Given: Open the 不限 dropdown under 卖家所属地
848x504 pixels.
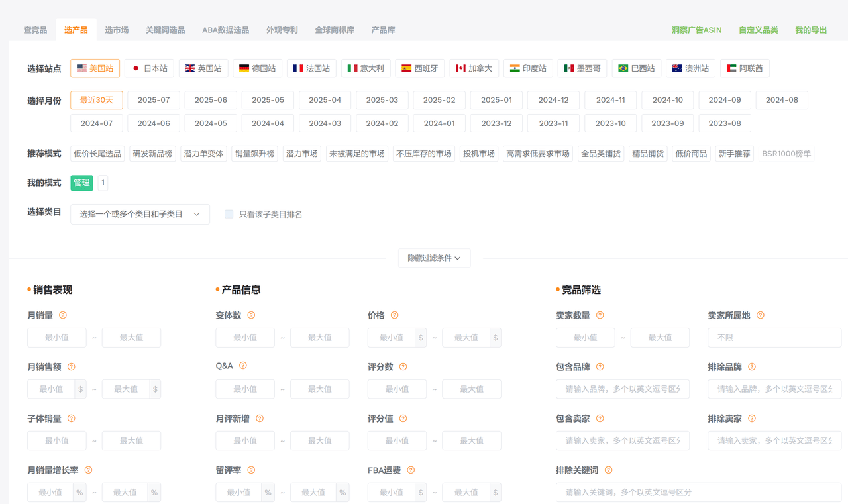Looking at the screenshot, I should coord(774,338).
